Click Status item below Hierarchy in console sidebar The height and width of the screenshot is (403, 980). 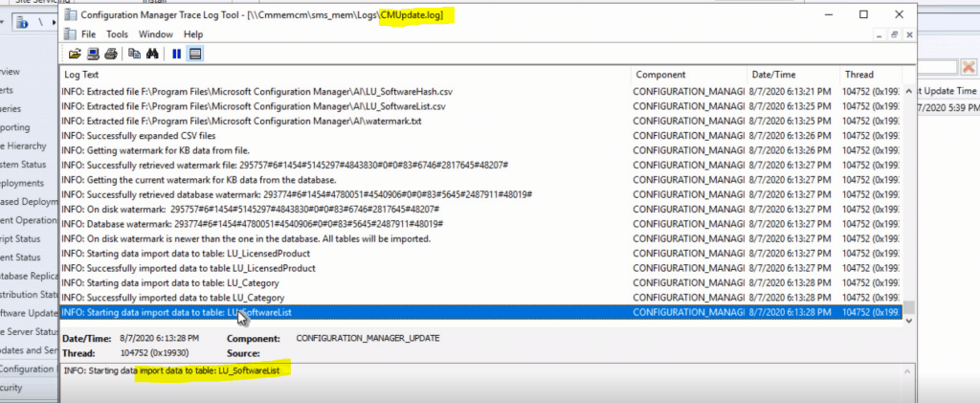click(23, 165)
